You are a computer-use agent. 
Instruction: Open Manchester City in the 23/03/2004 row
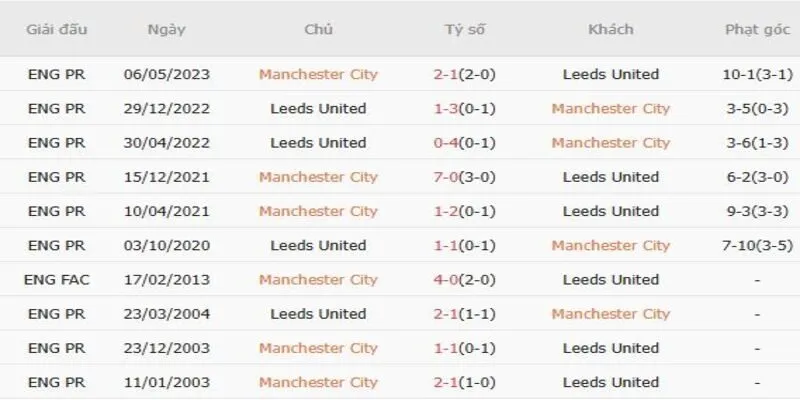610,314
